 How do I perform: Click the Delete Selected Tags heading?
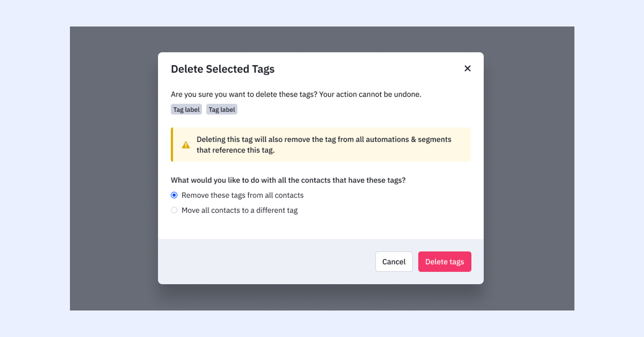coord(223,69)
